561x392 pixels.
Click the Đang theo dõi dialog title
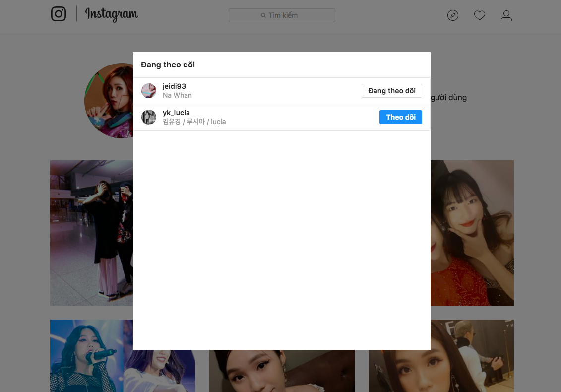coord(168,65)
